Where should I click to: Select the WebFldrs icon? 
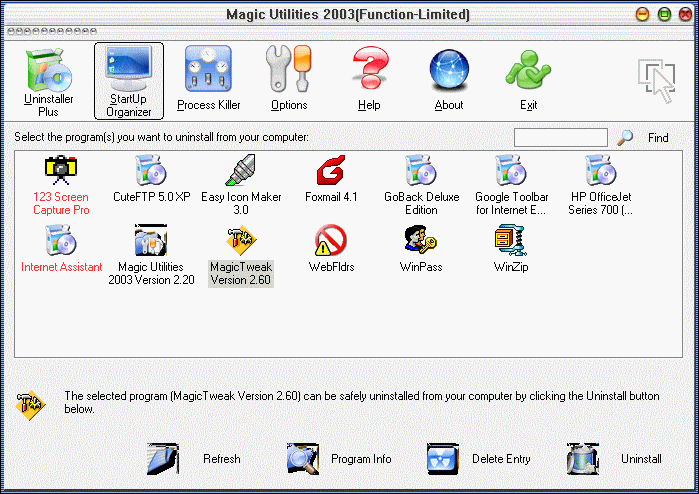(331, 240)
